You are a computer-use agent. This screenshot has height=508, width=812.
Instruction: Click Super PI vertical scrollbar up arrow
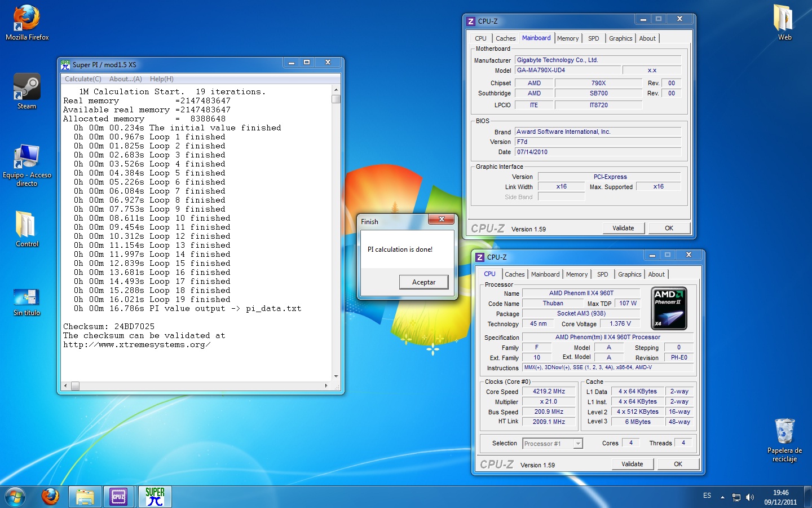pos(336,90)
